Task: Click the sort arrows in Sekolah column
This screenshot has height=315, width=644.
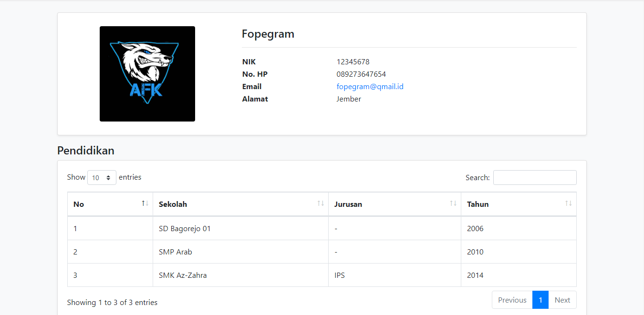Action: (321, 203)
